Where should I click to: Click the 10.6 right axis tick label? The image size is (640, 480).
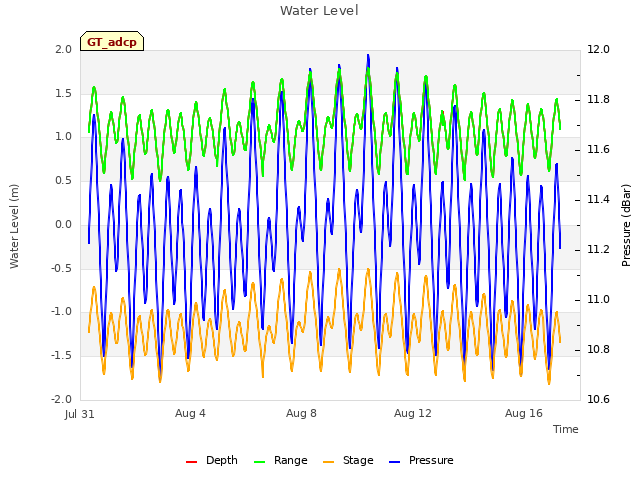[x=598, y=399]
